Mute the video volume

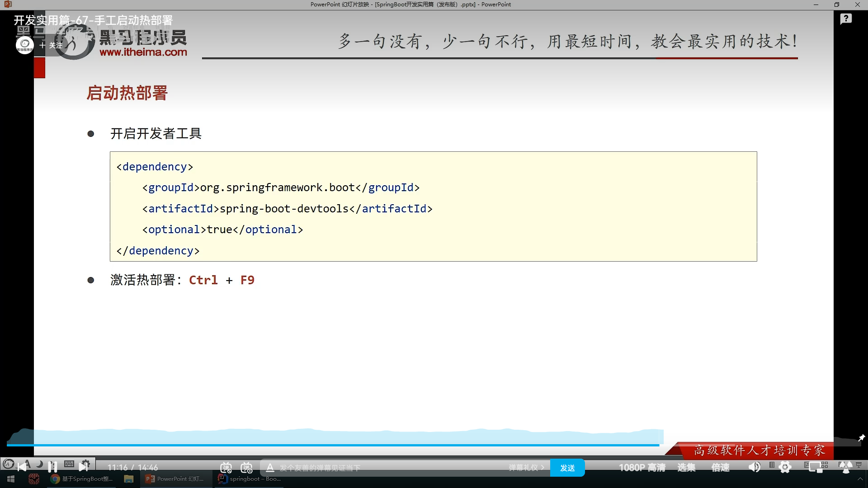(754, 467)
